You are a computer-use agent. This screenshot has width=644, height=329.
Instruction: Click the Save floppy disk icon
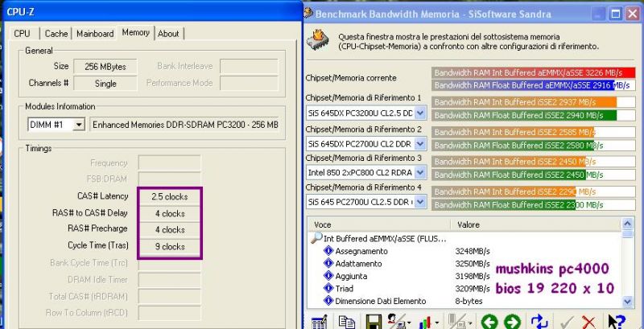pos(374,321)
